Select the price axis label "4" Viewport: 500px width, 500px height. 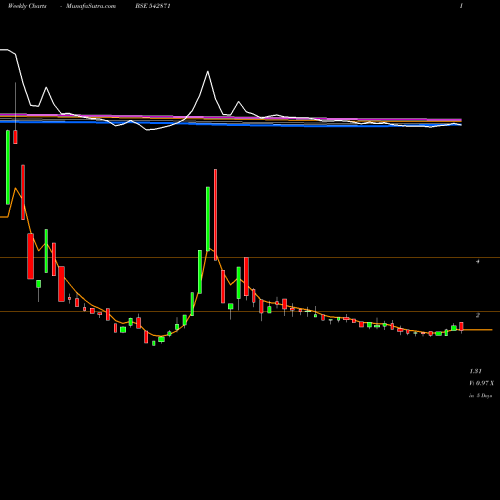tap(478, 261)
